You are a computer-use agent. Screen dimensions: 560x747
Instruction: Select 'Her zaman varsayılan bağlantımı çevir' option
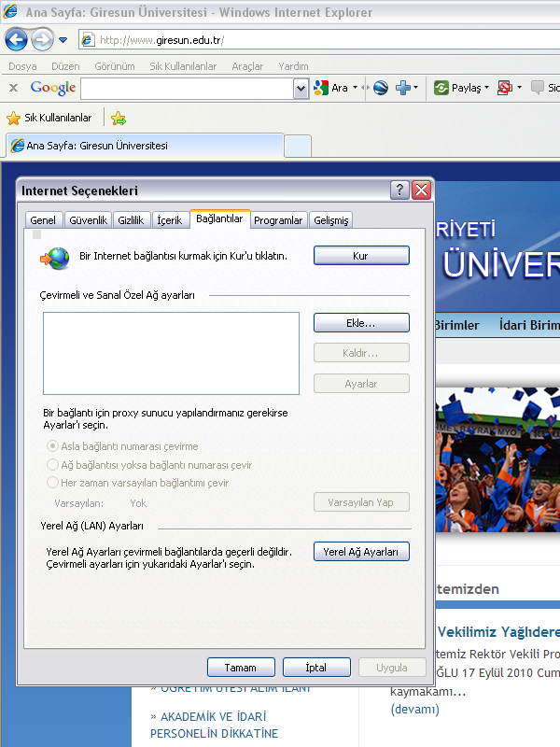coord(53,483)
